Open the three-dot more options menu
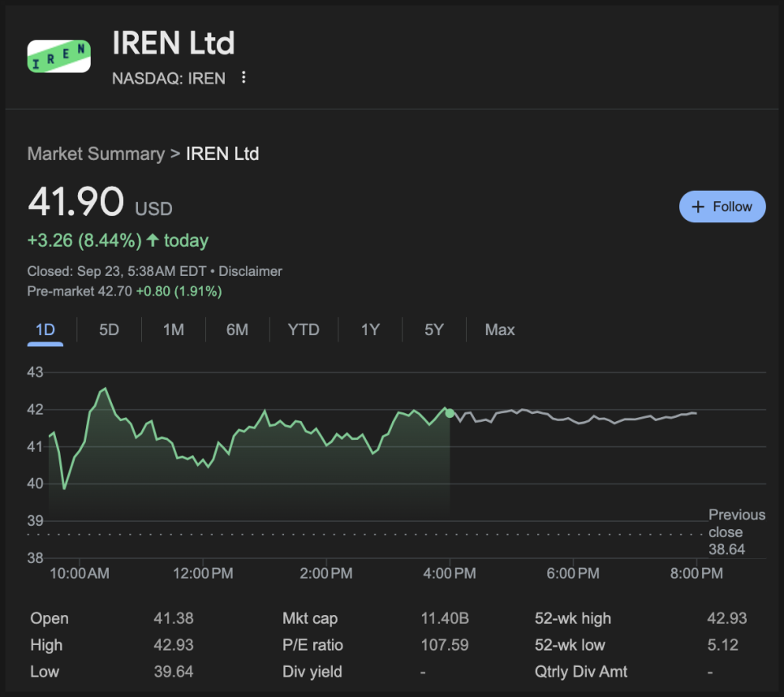 tap(243, 78)
